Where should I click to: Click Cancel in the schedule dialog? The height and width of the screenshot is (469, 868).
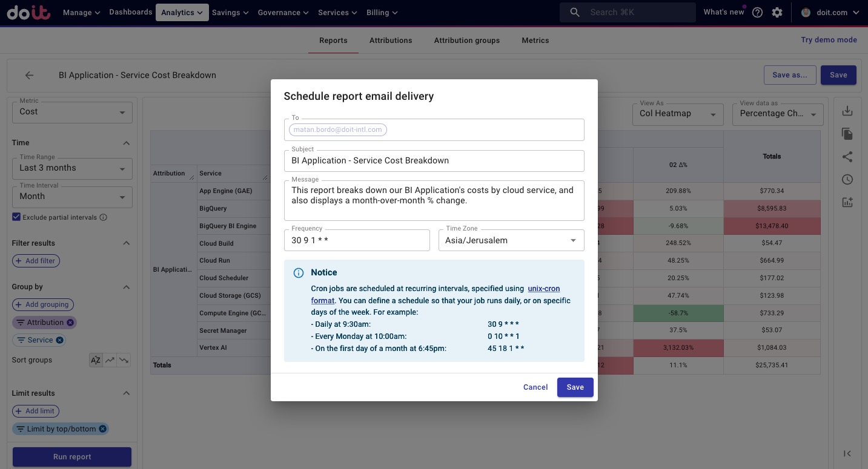tap(535, 387)
